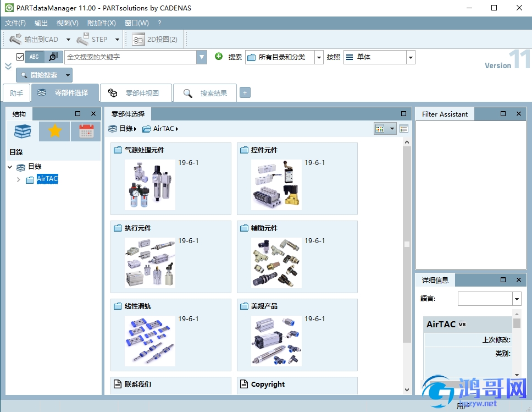Expand the AirTAC tree node
This screenshot has width=532, height=412.
(x=18, y=179)
